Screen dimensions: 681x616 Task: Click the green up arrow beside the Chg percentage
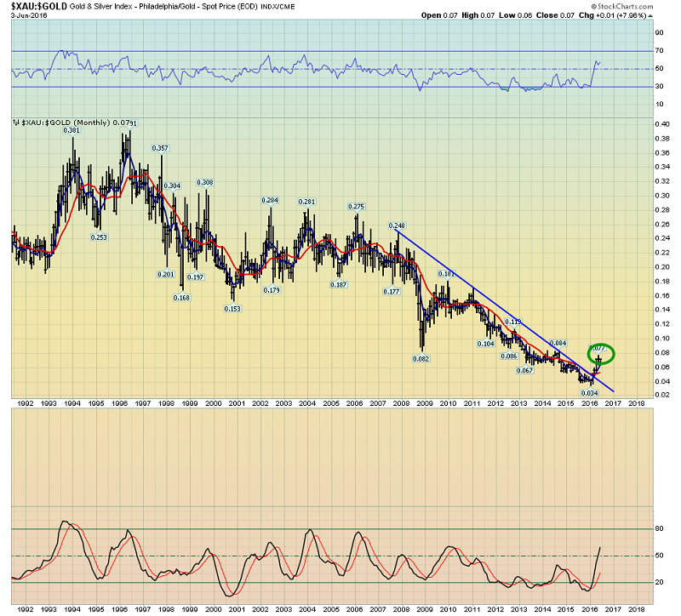(x=650, y=15)
